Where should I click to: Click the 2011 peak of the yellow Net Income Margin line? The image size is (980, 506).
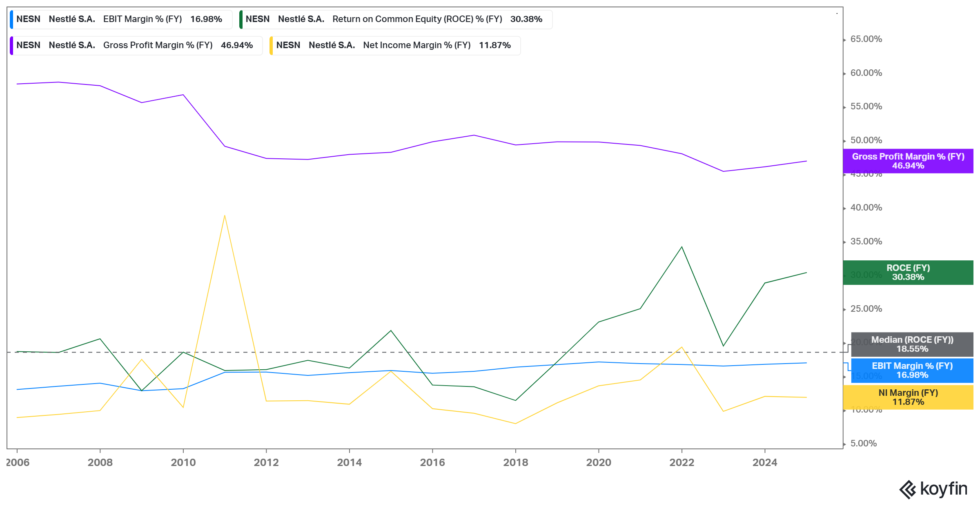(x=225, y=216)
